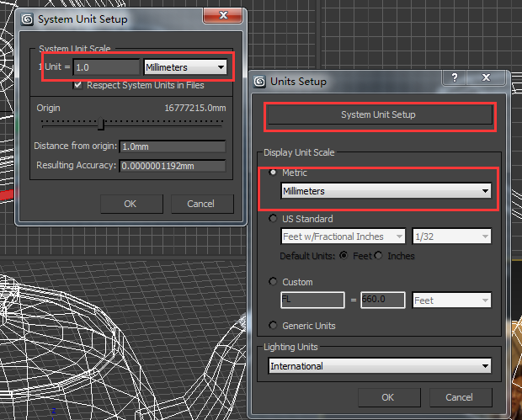Image resolution: width=522 pixels, height=420 pixels.
Task: Click the help question mark in Units Setup
Action: pos(455,77)
